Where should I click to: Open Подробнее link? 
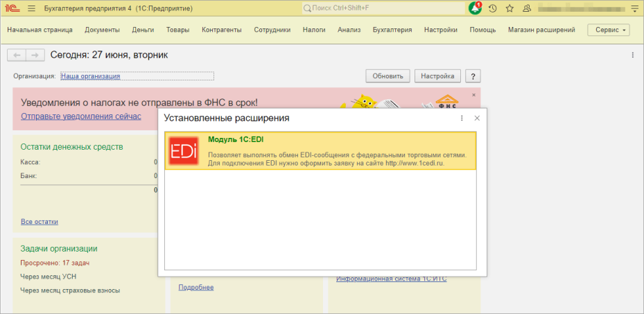pos(196,288)
